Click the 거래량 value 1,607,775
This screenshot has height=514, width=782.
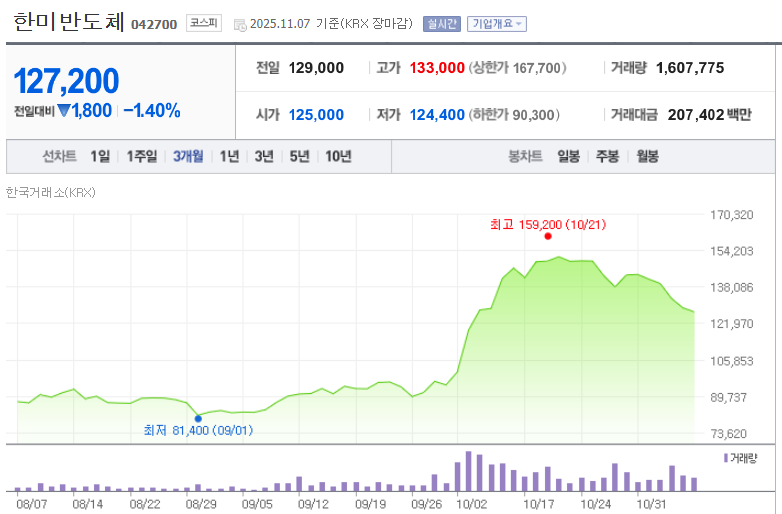(x=690, y=68)
